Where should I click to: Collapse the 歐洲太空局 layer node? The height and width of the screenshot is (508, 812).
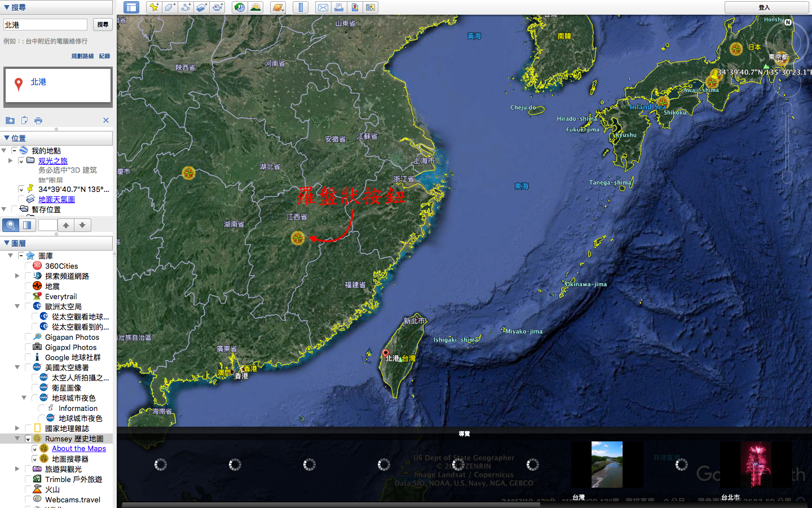click(17, 306)
